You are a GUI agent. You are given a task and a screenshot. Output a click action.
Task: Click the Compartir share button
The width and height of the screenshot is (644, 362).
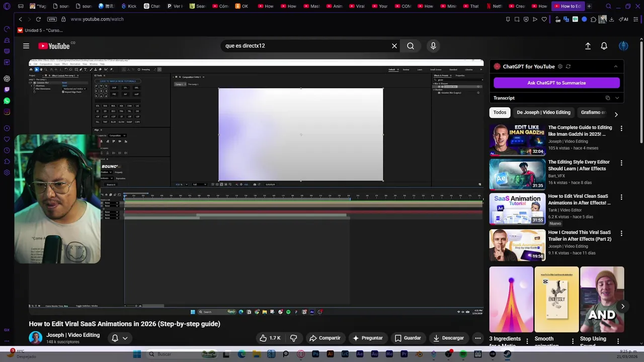click(x=325, y=338)
